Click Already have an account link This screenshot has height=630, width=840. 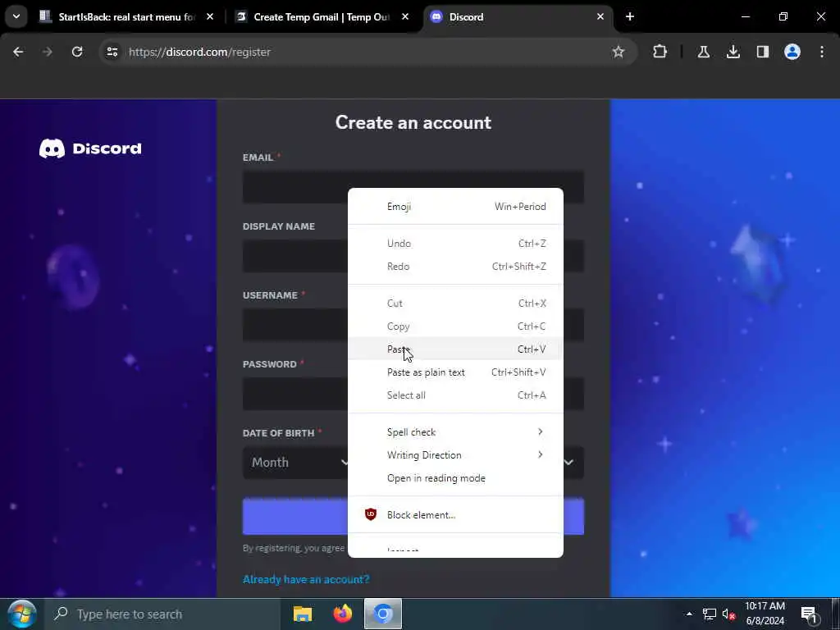[306, 579]
